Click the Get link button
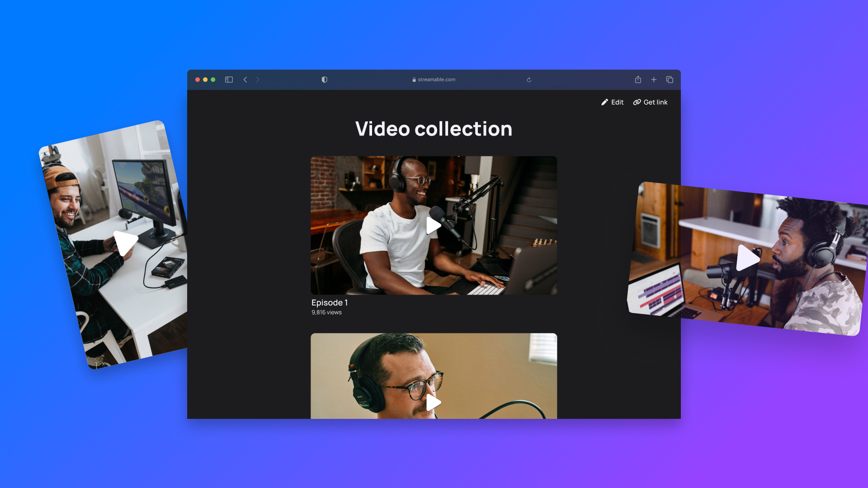The width and height of the screenshot is (868, 488). 650,102
